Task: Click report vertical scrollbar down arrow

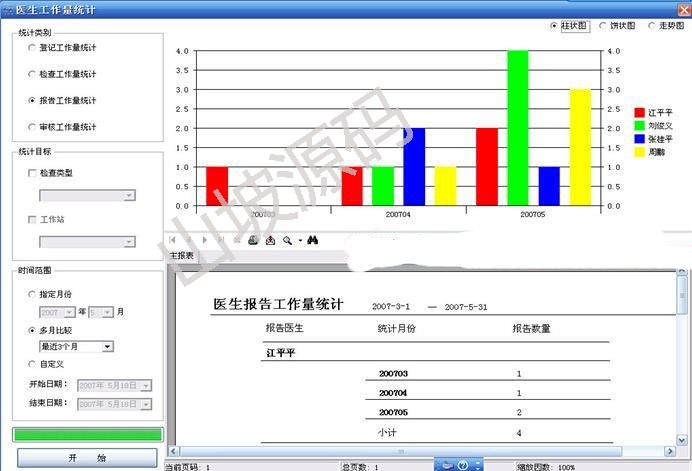Action: 682,440
